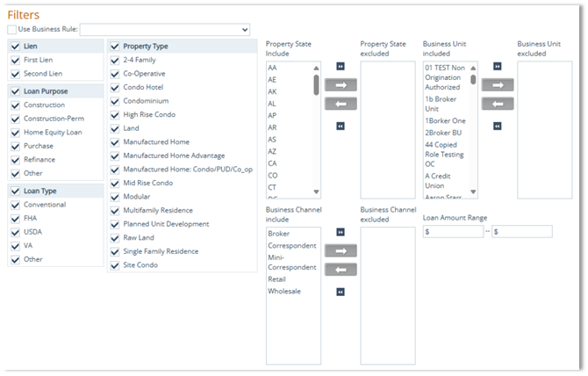Click left arrow between Business Unit lists
The width and height of the screenshot is (588, 376).
(497, 104)
